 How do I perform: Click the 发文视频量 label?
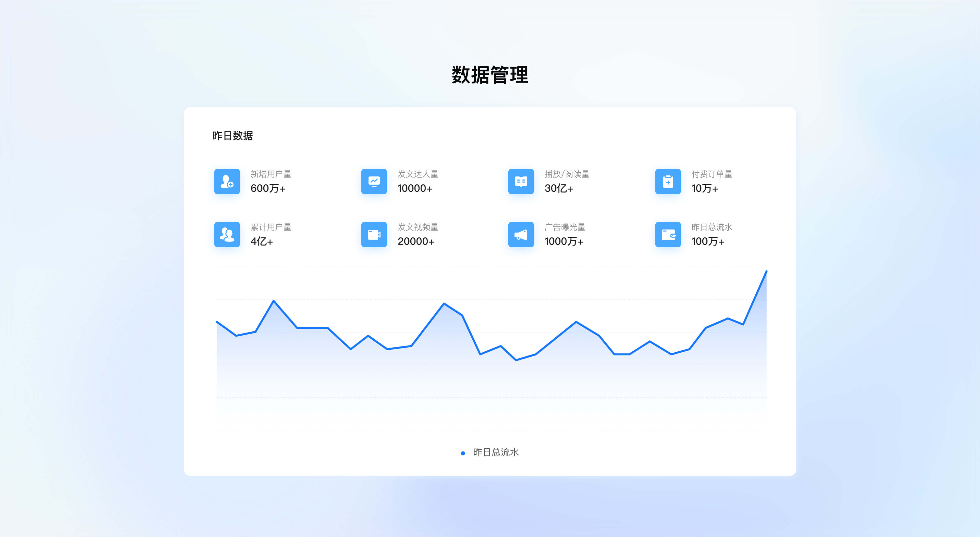[x=418, y=227]
